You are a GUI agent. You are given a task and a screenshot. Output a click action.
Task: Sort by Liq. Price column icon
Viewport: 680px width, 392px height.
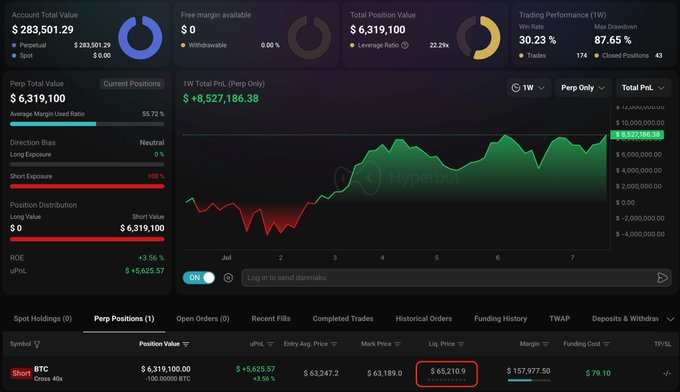pos(461,344)
